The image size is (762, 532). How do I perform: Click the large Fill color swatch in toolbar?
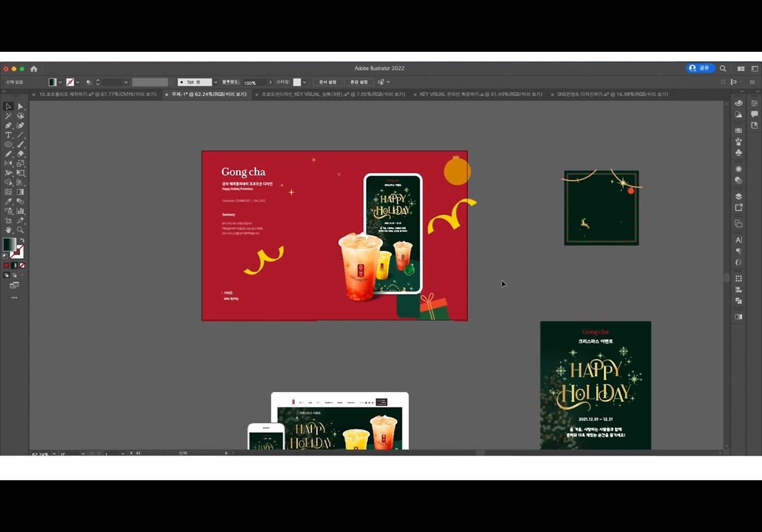(x=10, y=245)
